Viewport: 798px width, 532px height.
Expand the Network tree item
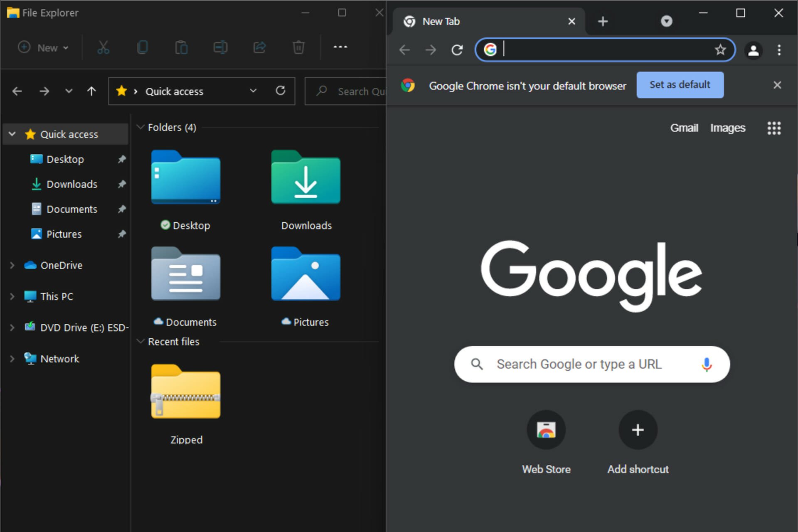(x=13, y=359)
